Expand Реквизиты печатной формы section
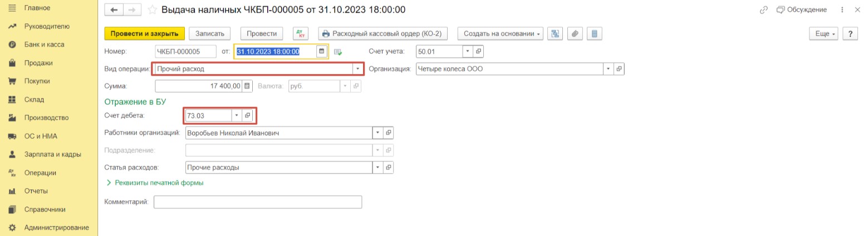Image resolution: width=868 pixels, height=236 pixels. pos(154,183)
